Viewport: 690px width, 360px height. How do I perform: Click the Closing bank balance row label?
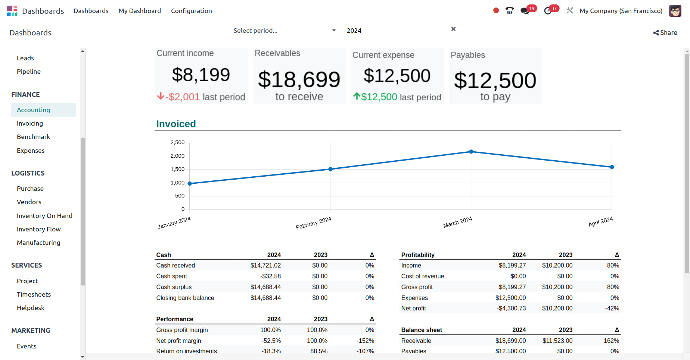point(185,298)
